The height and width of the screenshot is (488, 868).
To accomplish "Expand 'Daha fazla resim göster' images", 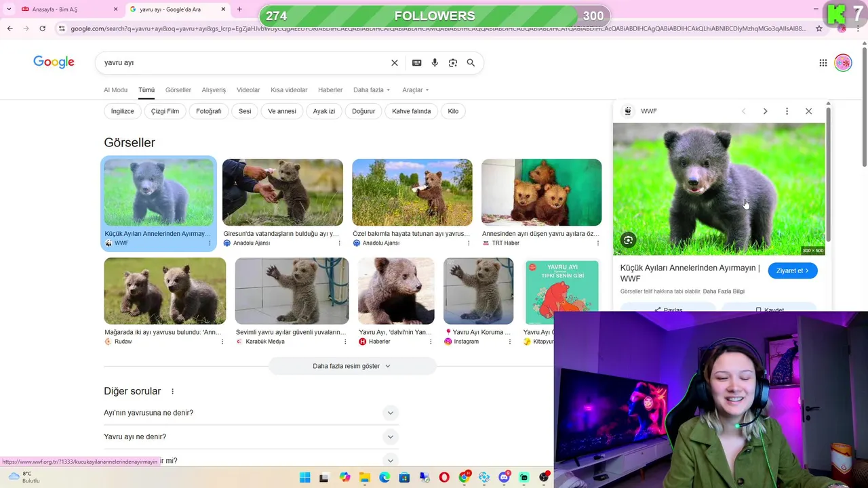I will tap(352, 366).
